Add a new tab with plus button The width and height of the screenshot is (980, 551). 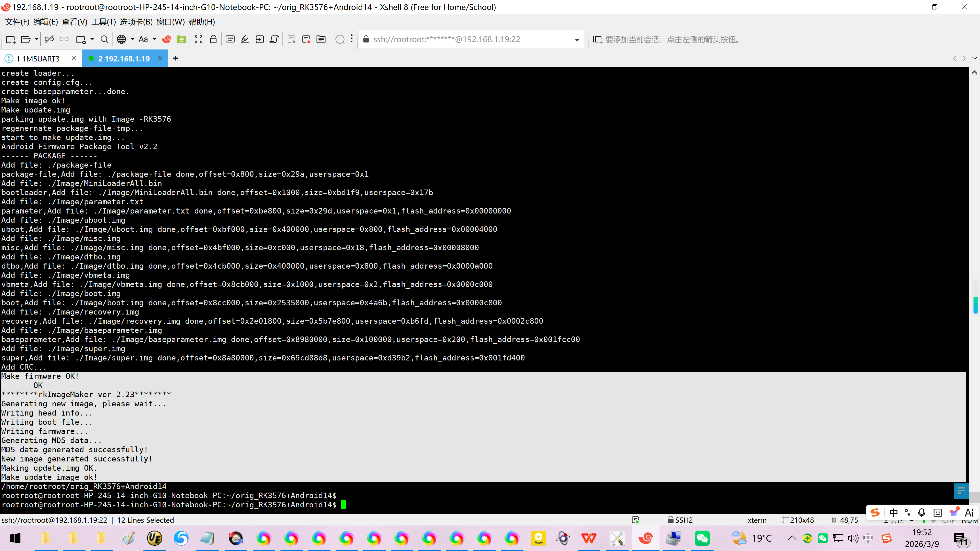coord(175,58)
